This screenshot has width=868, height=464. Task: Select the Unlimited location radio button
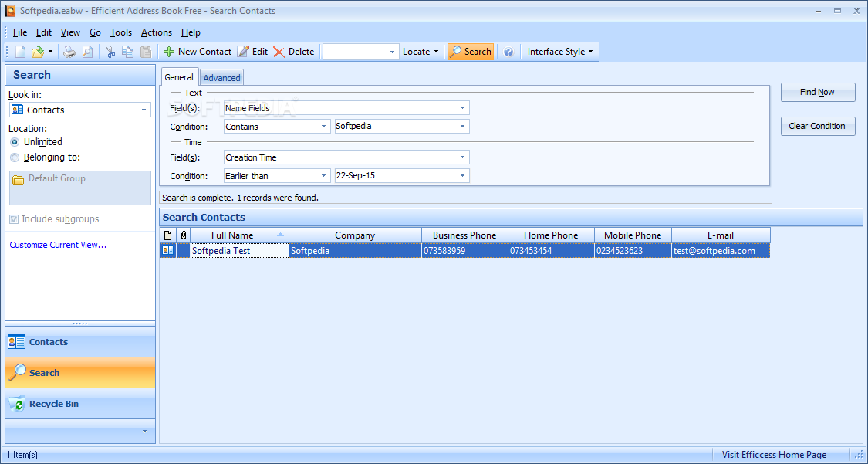(x=15, y=142)
